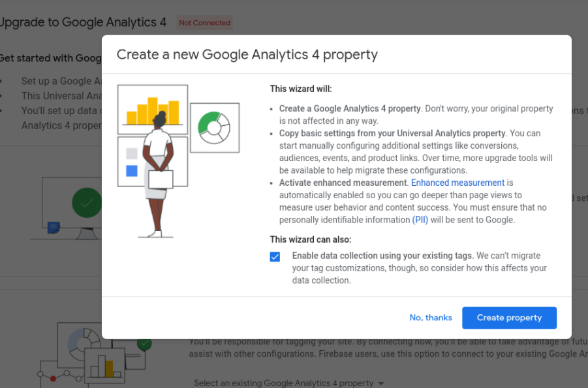Click the dialog title Create a new Google Analytics 4 property
This screenshot has height=388, width=588.
tap(247, 55)
